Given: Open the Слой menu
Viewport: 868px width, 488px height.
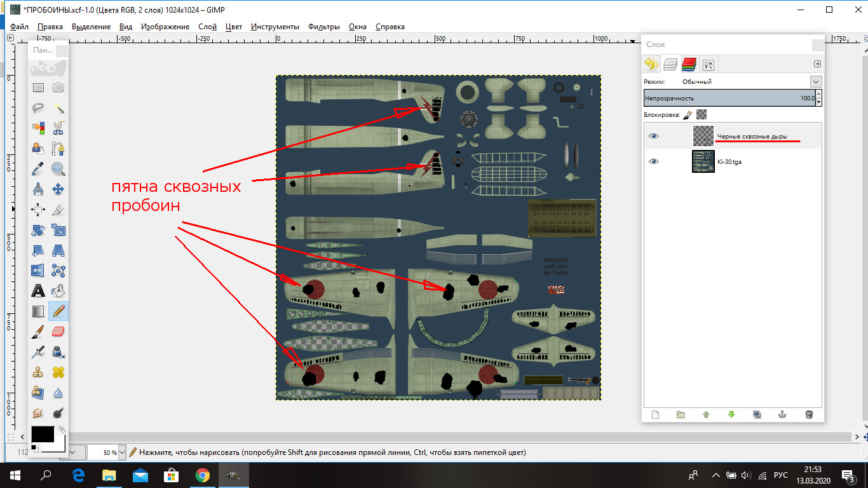Looking at the screenshot, I should [207, 27].
